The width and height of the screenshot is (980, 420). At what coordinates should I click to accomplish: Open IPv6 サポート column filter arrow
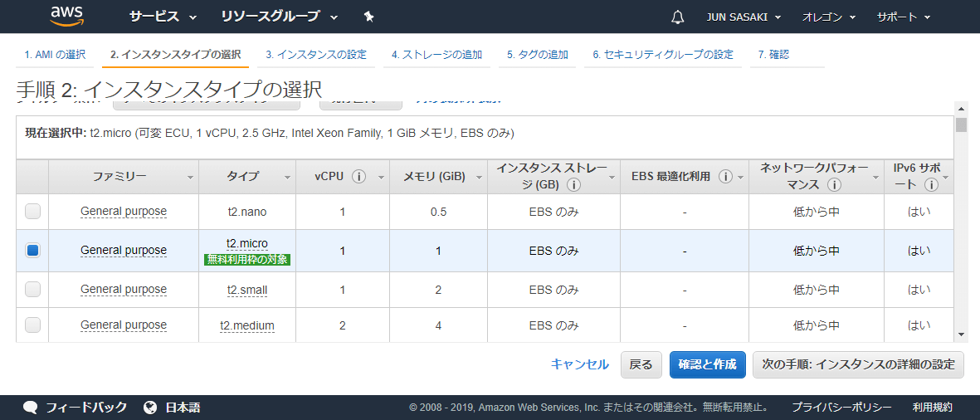coord(946,178)
